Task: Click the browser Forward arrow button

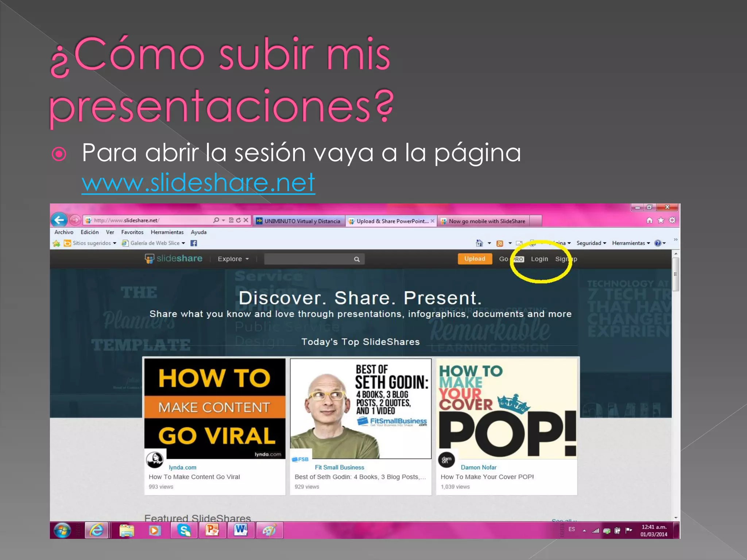Action: [x=75, y=220]
